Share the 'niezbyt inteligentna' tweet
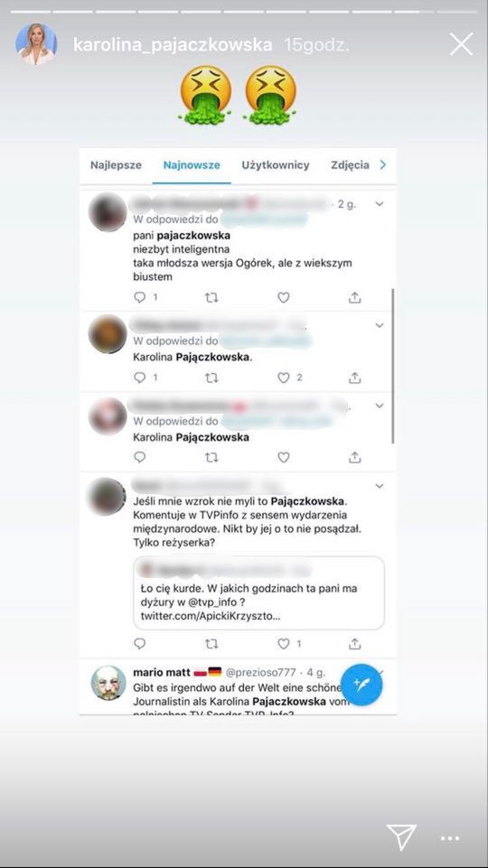 [354, 297]
